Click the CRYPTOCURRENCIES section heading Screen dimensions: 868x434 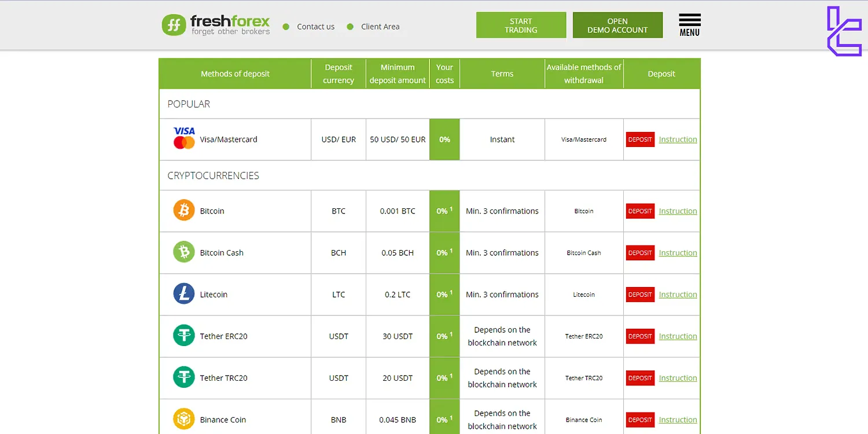[x=213, y=176]
